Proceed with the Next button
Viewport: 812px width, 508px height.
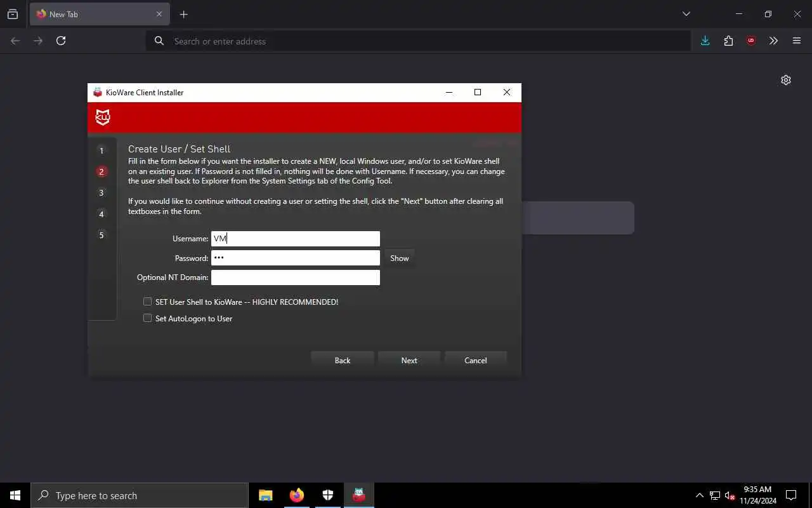pyautogui.click(x=409, y=360)
